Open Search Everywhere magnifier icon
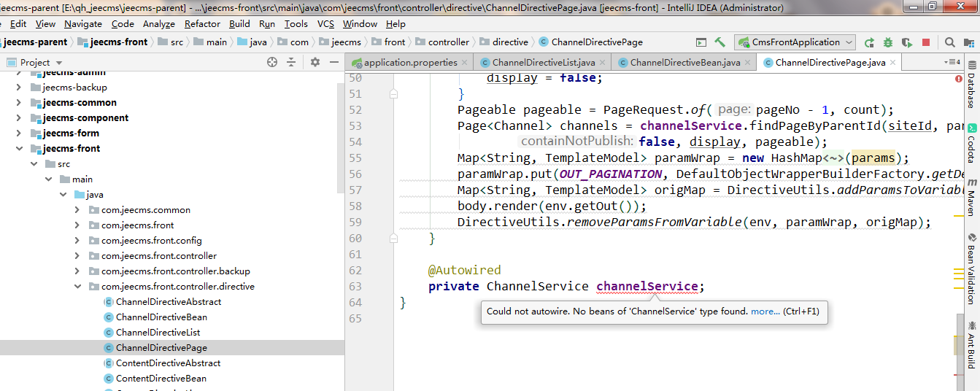The image size is (980, 391). pyautogui.click(x=949, y=42)
